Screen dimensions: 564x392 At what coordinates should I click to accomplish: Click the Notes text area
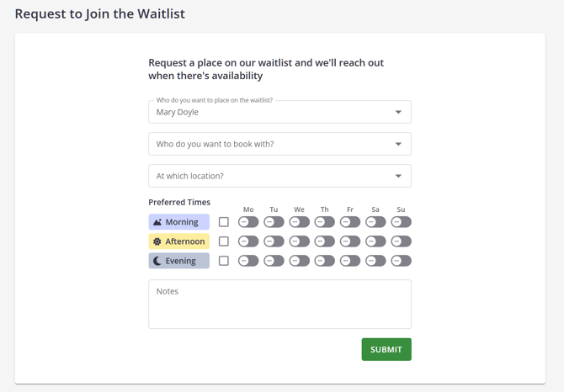pyautogui.click(x=279, y=304)
